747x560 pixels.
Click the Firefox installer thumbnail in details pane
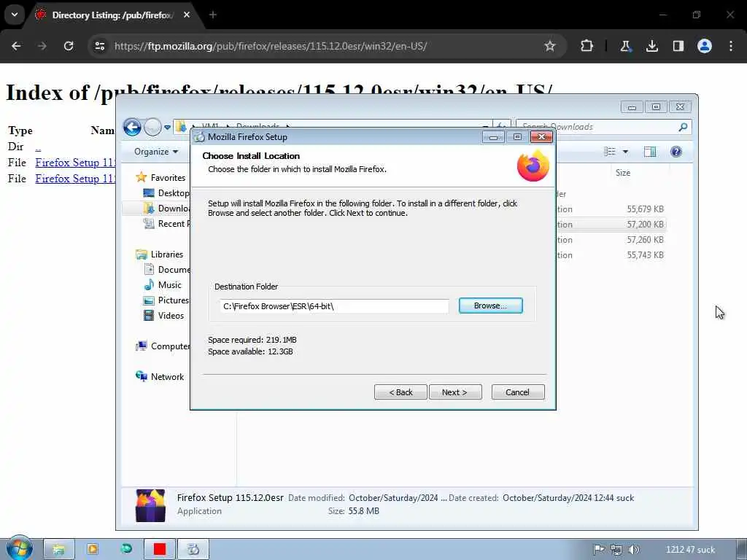(150, 505)
